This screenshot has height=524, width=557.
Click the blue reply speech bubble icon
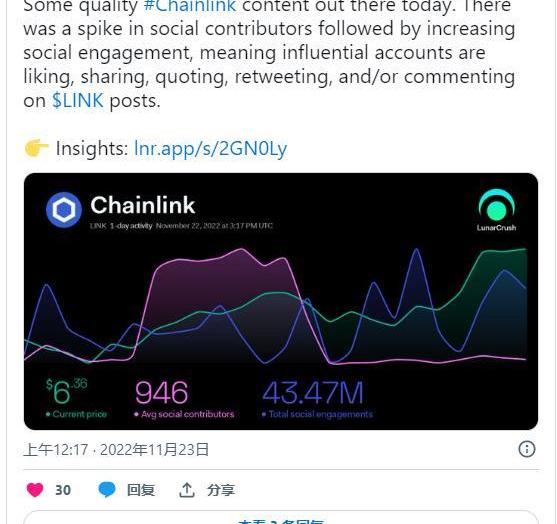pyautogui.click(x=107, y=490)
